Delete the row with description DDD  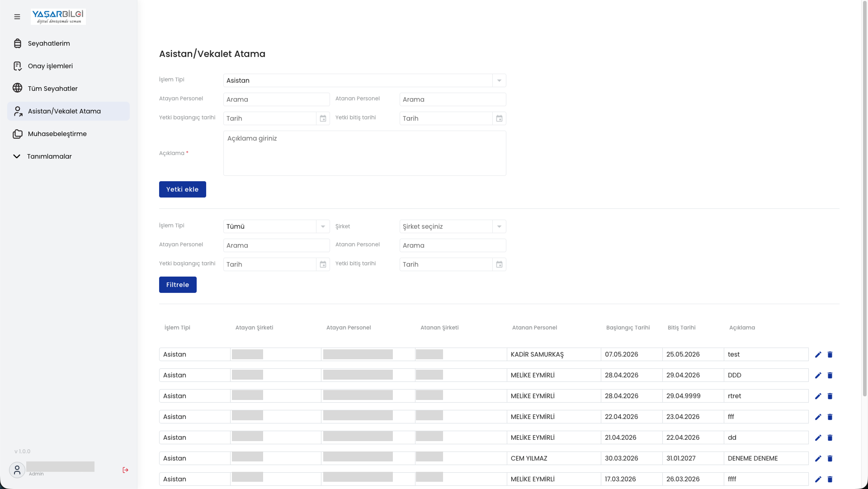pyautogui.click(x=830, y=376)
